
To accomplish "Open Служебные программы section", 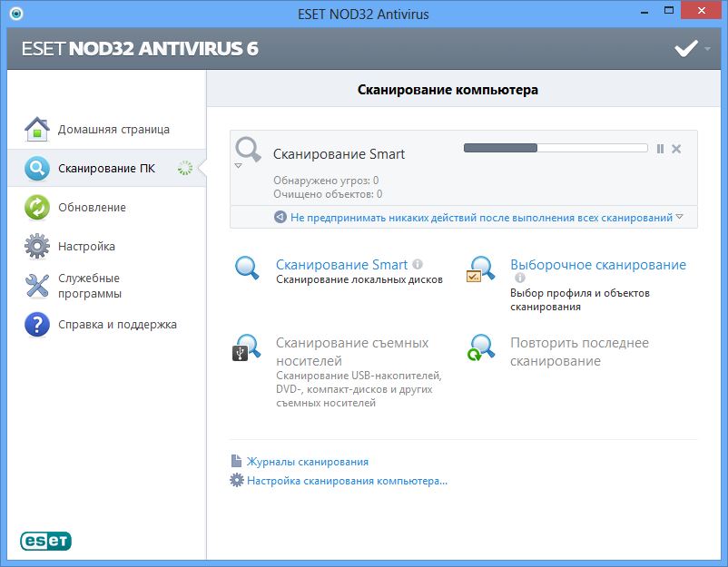I will pos(90,286).
